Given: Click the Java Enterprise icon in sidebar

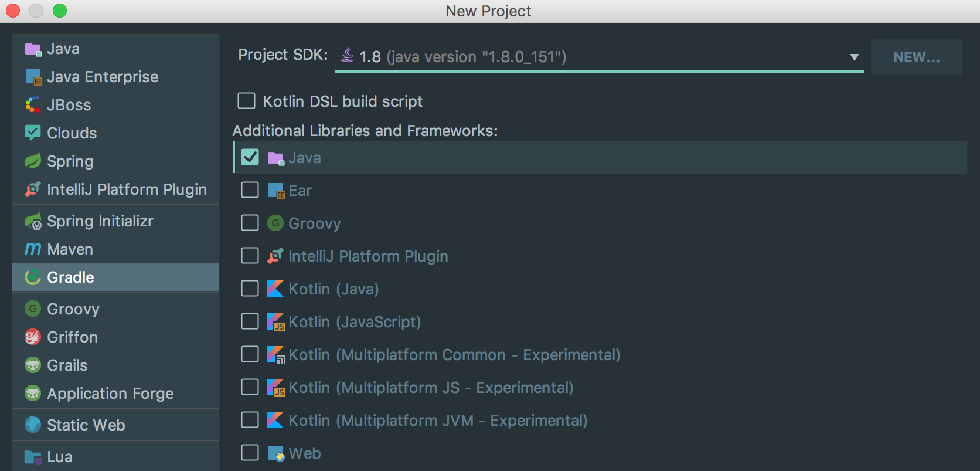Looking at the screenshot, I should (33, 77).
